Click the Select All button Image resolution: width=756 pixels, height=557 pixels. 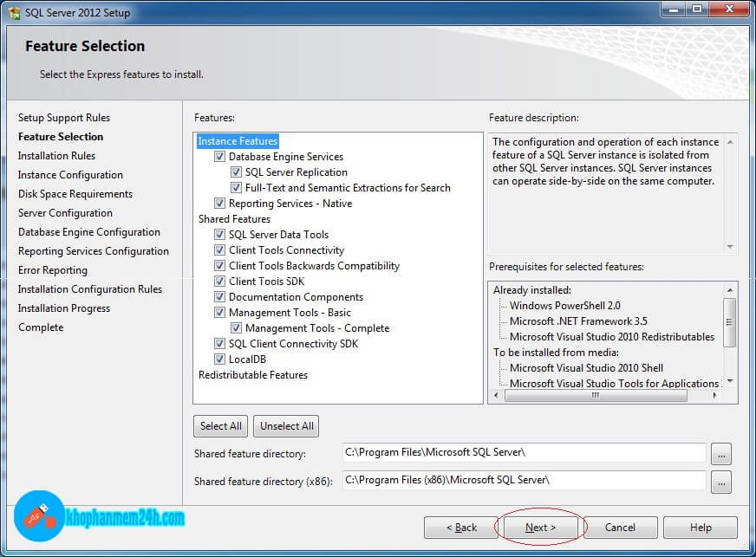(221, 426)
